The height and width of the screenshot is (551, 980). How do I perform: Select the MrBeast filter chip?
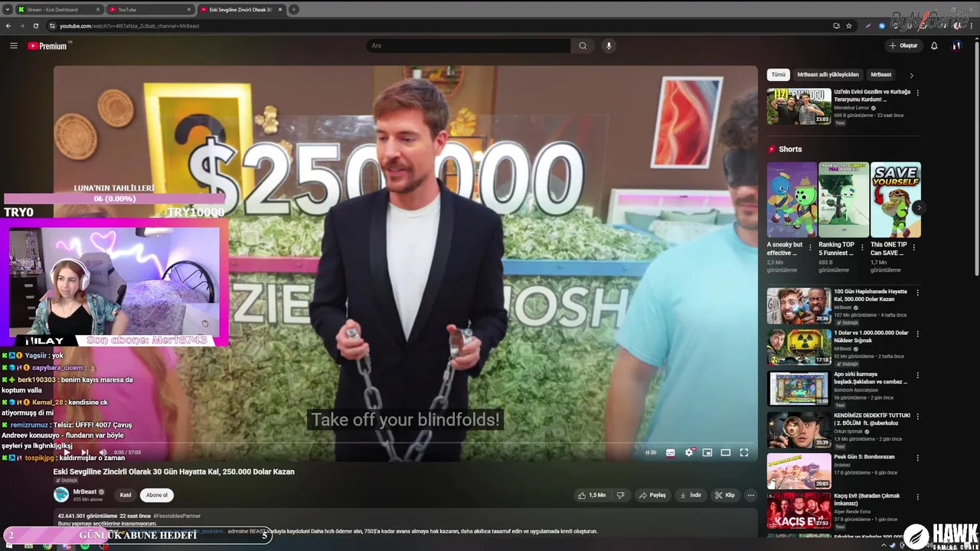[x=881, y=75]
